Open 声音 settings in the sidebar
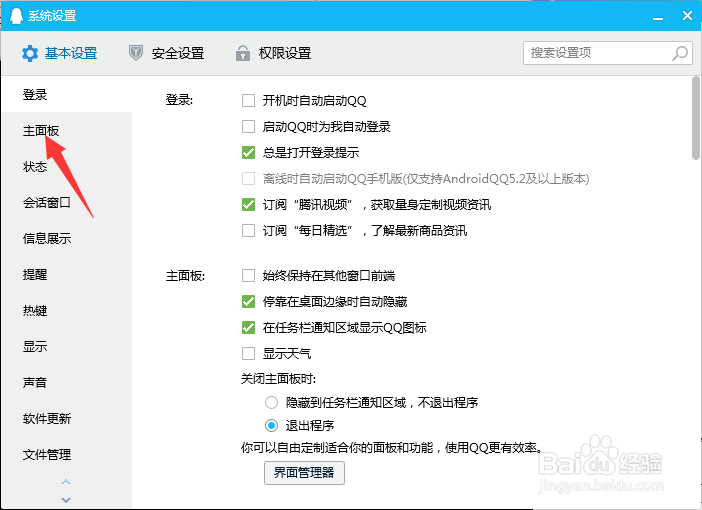The width and height of the screenshot is (702, 510). pyautogui.click(x=35, y=382)
